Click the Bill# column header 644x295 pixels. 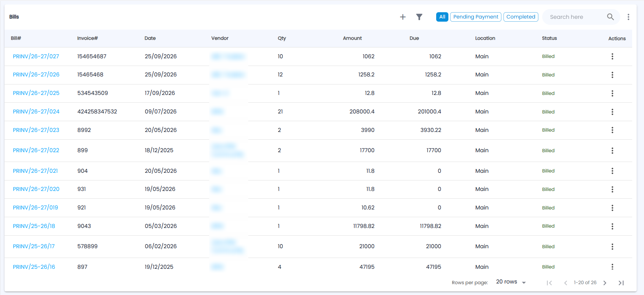tap(16, 38)
